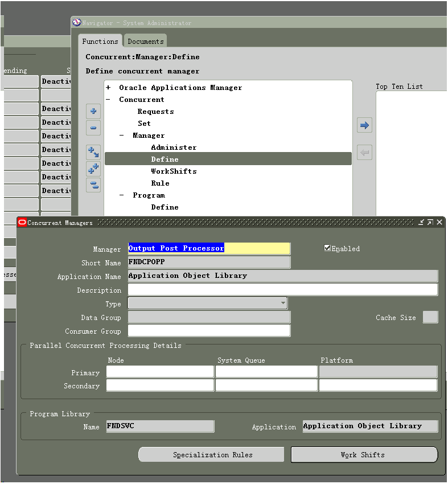Screen dimensions: 448x484
Task: Add selection to Top Ten List with blue arrow
Action: (x=364, y=125)
